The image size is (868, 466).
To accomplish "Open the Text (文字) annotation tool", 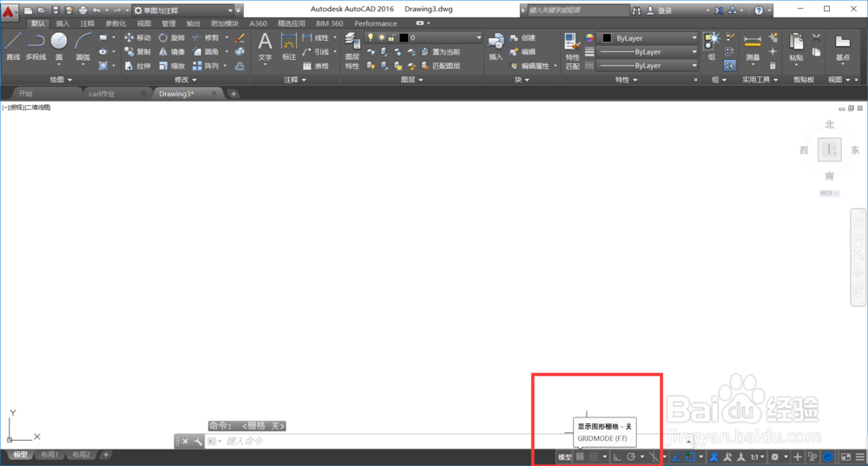I will [x=265, y=47].
